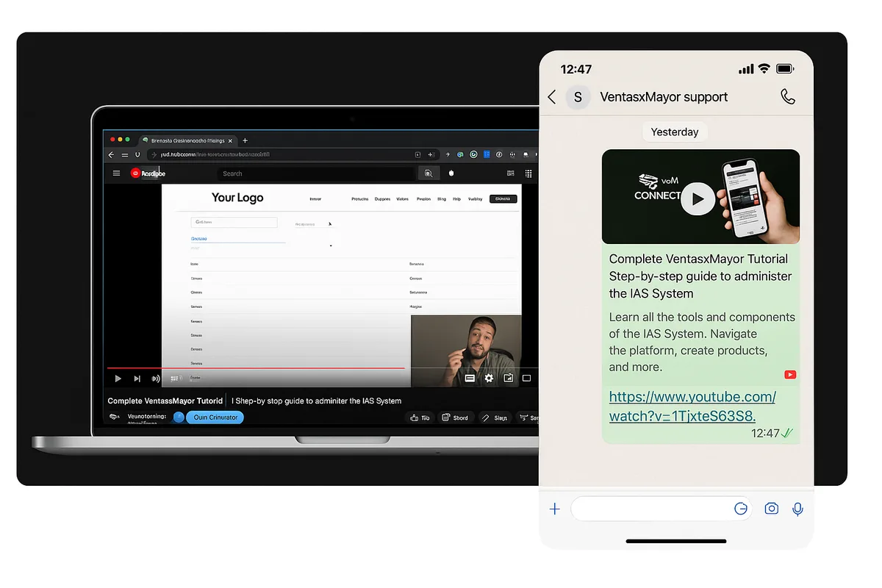This screenshot has height=588, width=882.
Task: Enable miniplayer mode from the player controls
Action: pyautogui.click(x=508, y=378)
